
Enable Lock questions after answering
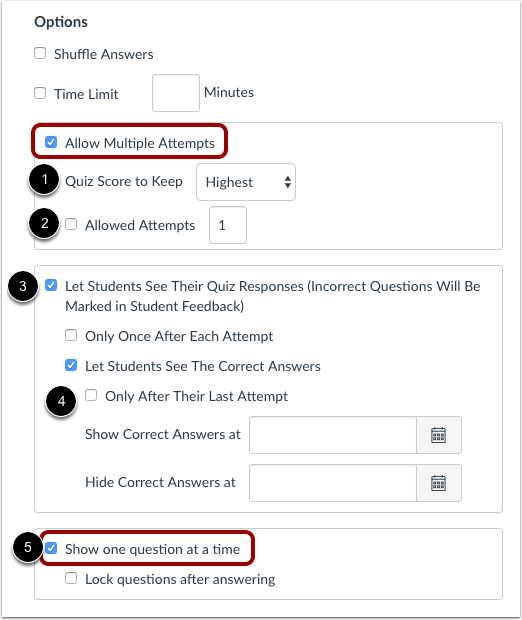click(x=71, y=578)
